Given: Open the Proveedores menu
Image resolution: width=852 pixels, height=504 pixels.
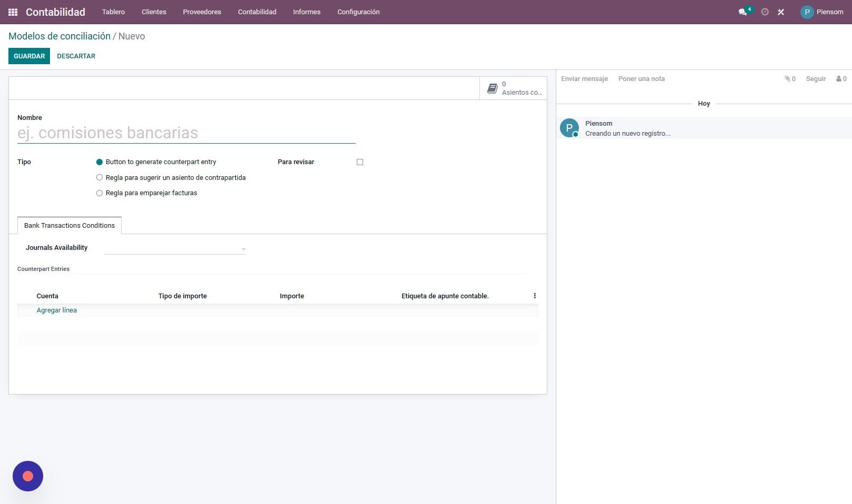Looking at the screenshot, I should tap(202, 12).
